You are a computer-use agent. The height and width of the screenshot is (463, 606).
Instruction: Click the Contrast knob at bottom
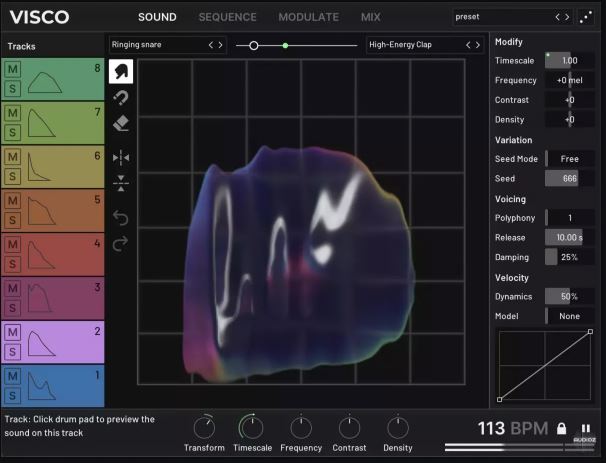coord(349,427)
